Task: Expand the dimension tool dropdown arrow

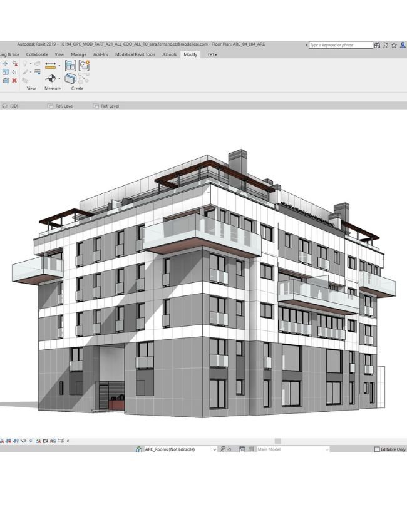Action: [59, 78]
